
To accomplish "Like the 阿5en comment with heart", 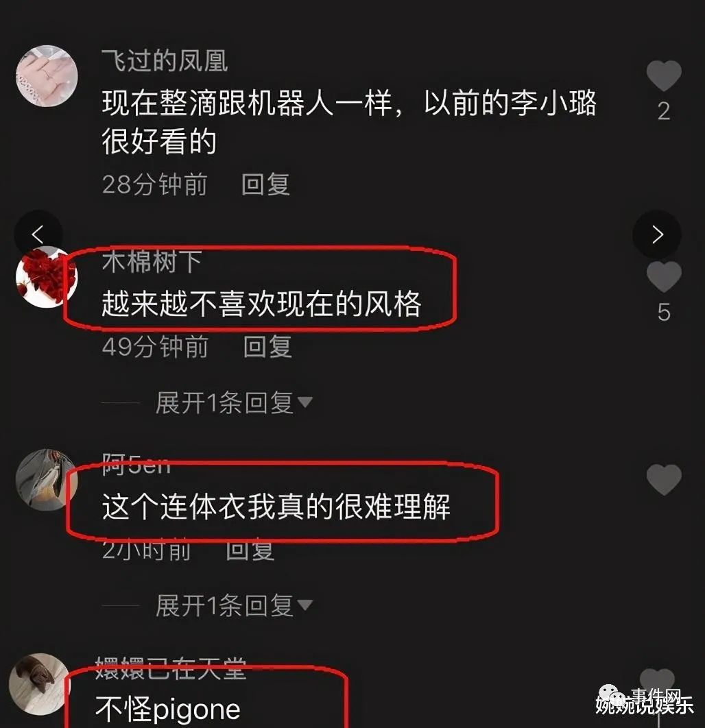I will pyautogui.click(x=664, y=479).
